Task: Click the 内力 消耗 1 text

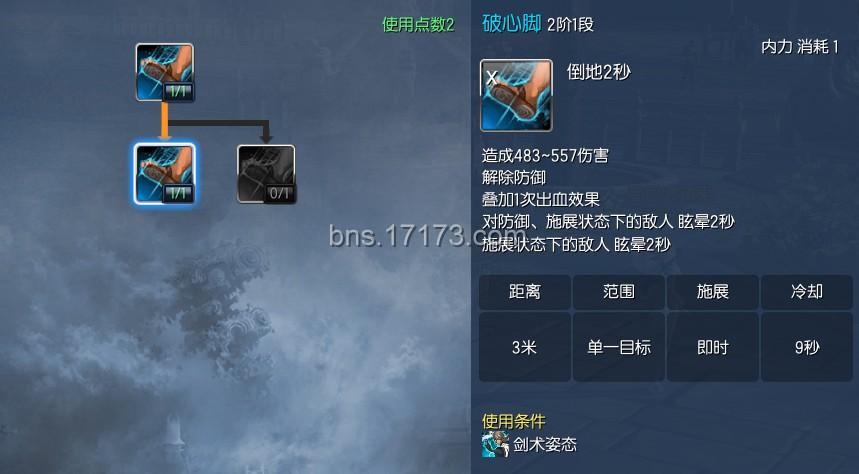Action: click(800, 47)
